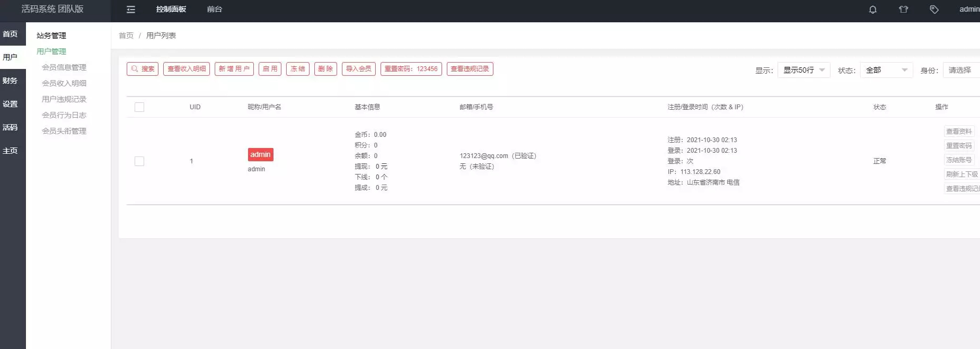
Task: Open theme settings via the t-shirt icon
Action: (x=903, y=10)
